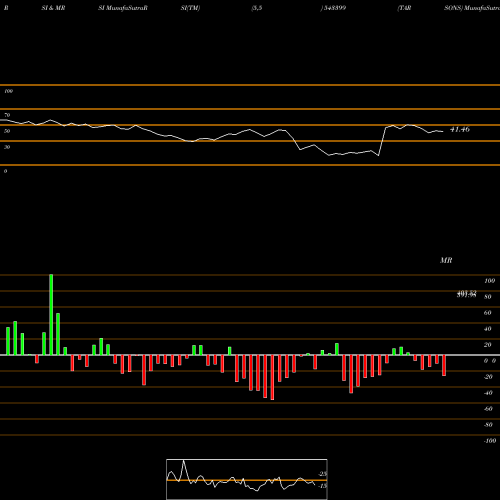The height and width of the screenshot is (500, 500).
Task: Click the RSI current value 41.46 label
Action: click(460, 129)
